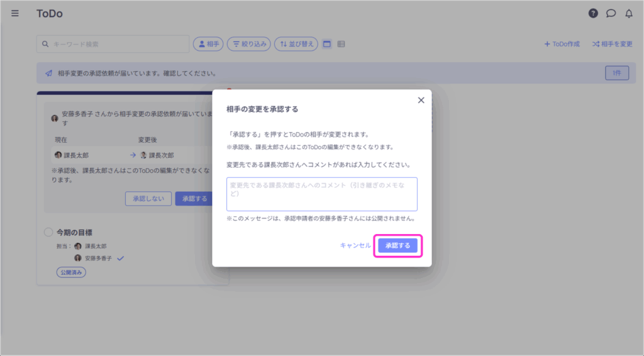Switch to card view icon
Viewport: 644px width, 356px height.
coord(327,44)
